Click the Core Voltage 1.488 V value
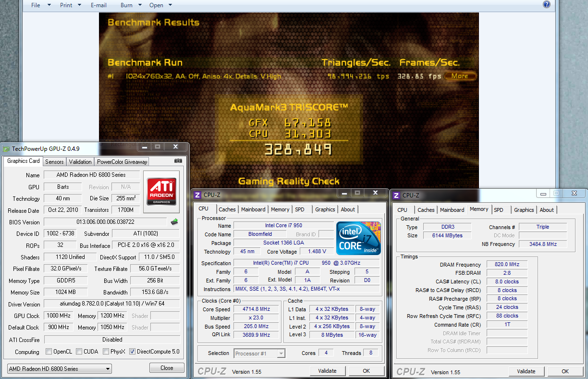The image size is (588, 379). click(317, 251)
